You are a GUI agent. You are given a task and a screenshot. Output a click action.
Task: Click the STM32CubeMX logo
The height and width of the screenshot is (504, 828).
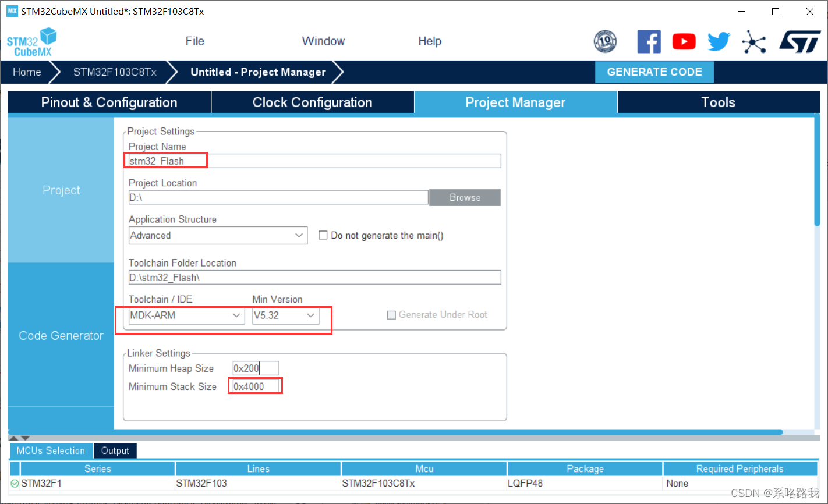point(31,42)
